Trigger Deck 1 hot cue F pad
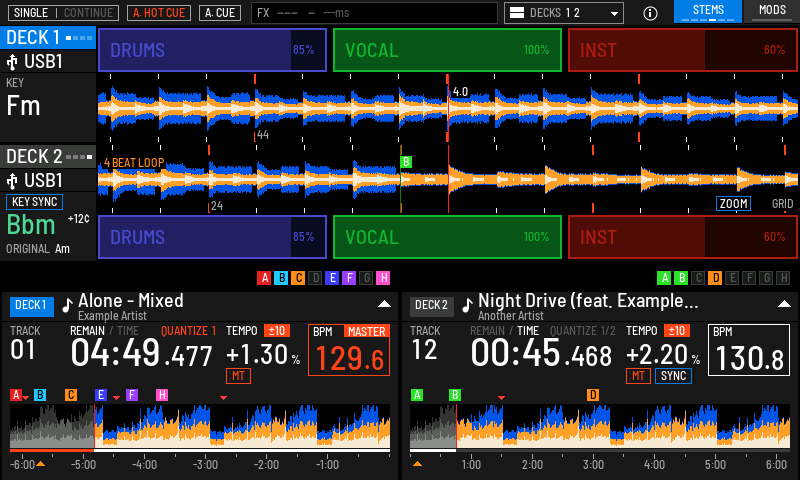800x480 pixels. coord(349,278)
